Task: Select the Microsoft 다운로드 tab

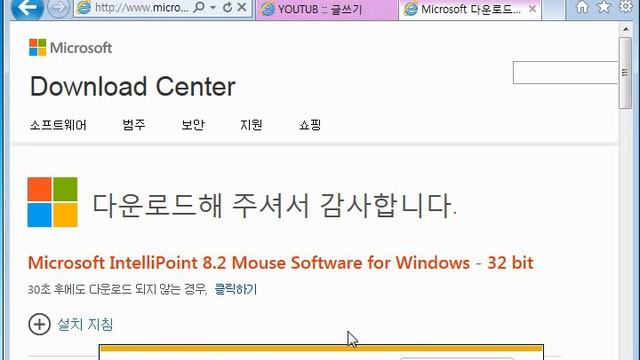Action: [469, 9]
